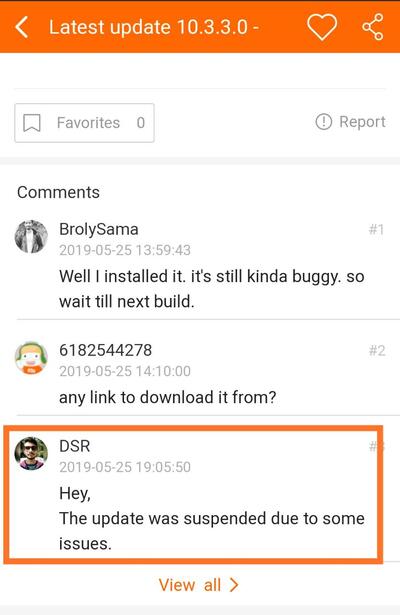Image resolution: width=400 pixels, height=615 pixels.
Task: Open DSR's comment about suspended update
Action: 212,519
